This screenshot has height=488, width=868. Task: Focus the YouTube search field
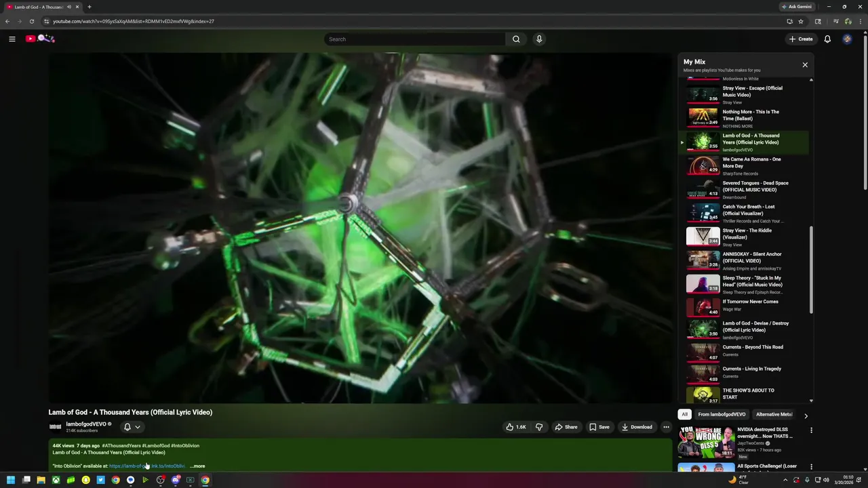click(x=414, y=39)
